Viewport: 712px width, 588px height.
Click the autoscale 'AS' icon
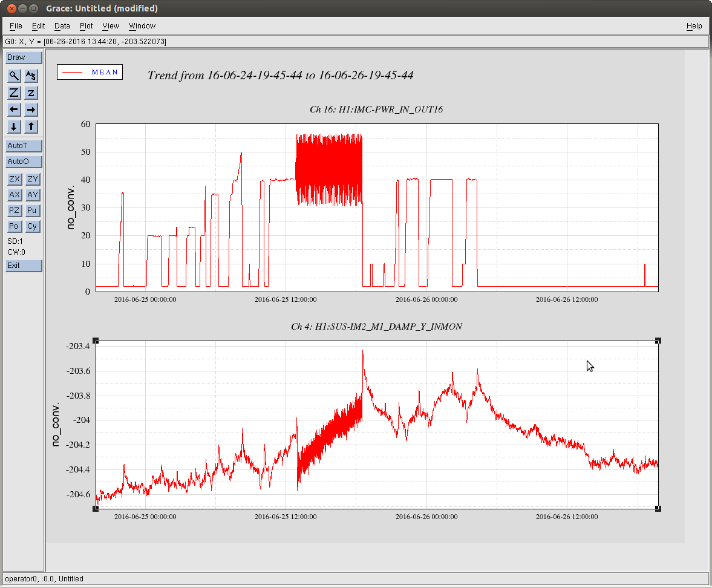click(x=31, y=76)
